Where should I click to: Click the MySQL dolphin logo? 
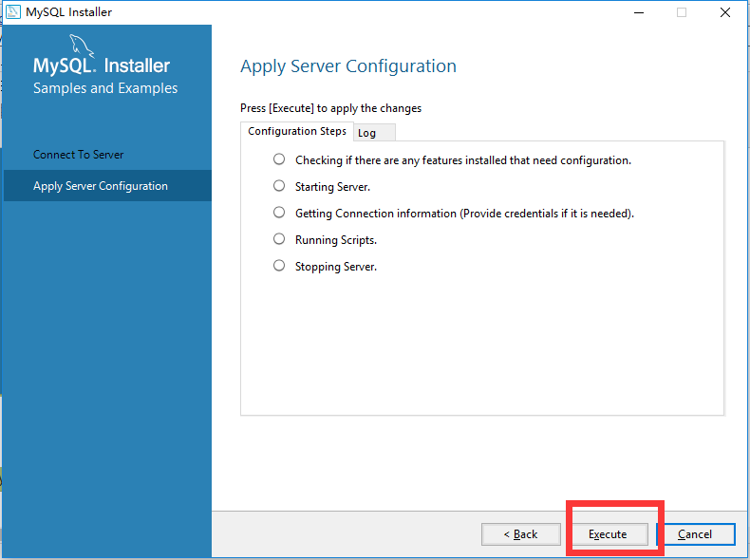pos(82,46)
